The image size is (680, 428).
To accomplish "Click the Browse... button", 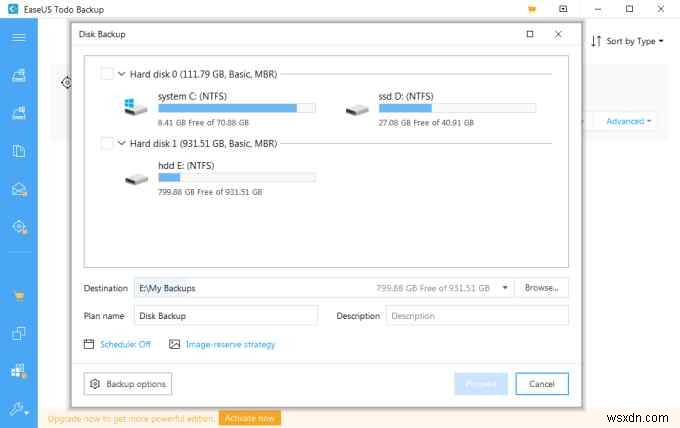I will pyautogui.click(x=542, y=288).
